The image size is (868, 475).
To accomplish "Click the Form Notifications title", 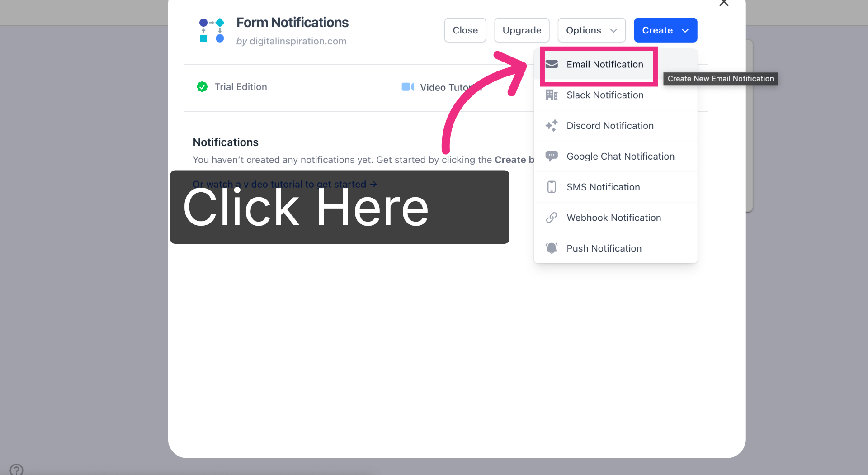I will pyautogui.click(x=292, y=23).
